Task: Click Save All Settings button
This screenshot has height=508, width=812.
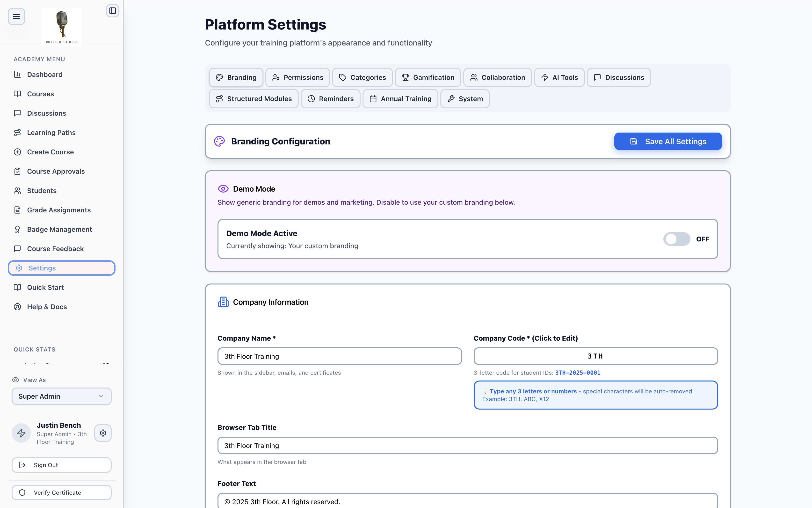Action: pos(668,142)
